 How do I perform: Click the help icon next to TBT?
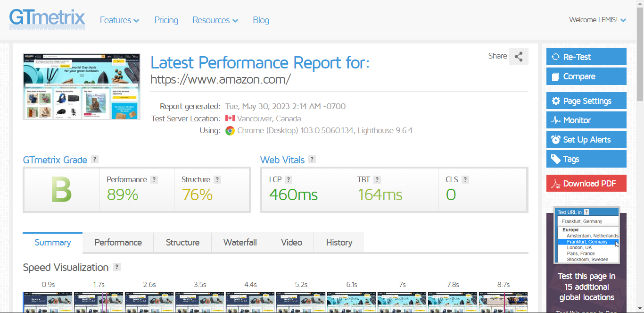click(x=377, y=179)
